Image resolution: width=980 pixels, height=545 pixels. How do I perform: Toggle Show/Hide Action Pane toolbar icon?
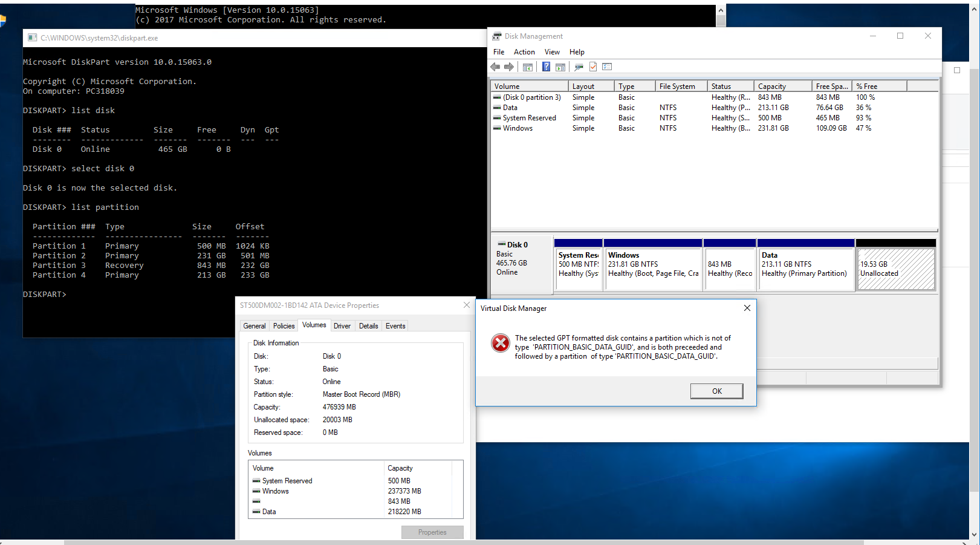coord(560,67)
